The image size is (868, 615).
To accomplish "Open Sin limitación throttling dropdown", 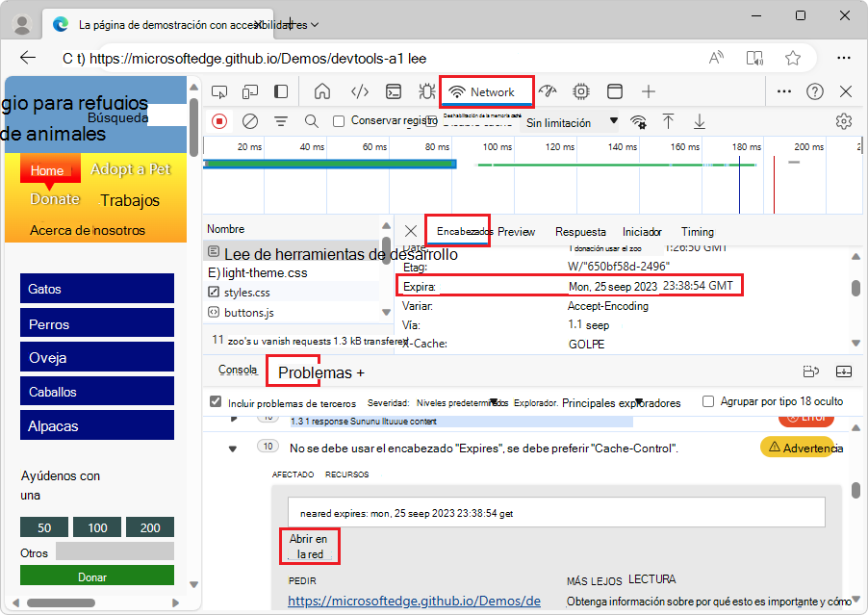I will [x=572, y=122].
